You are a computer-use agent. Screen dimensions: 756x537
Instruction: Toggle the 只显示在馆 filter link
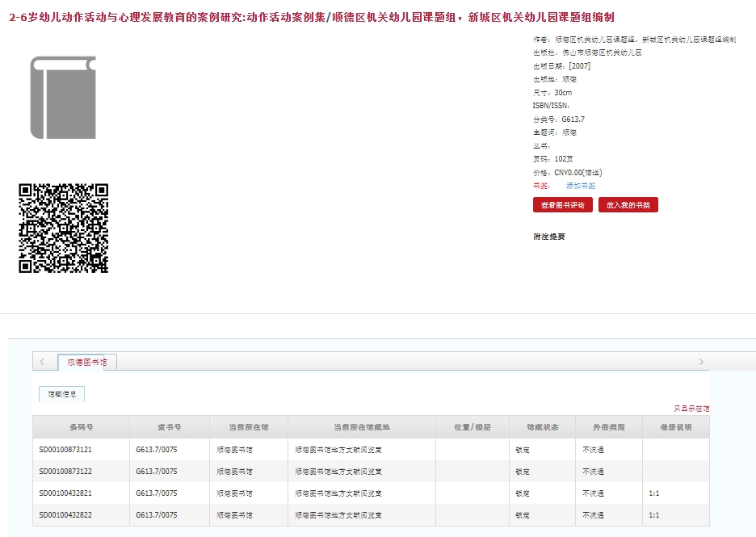[x=691, y=409]
